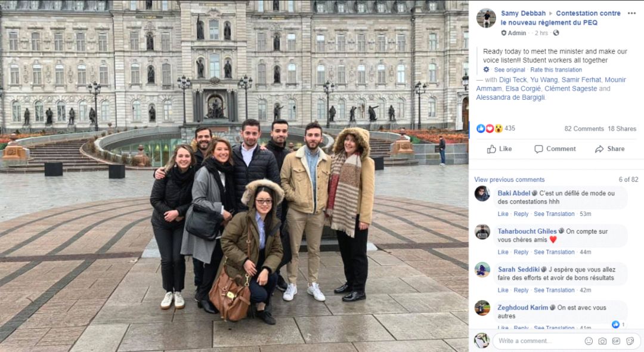
Task: See Translation of Baki Abdel's comment
Action: pyautogui.click(x=554, y=214)
